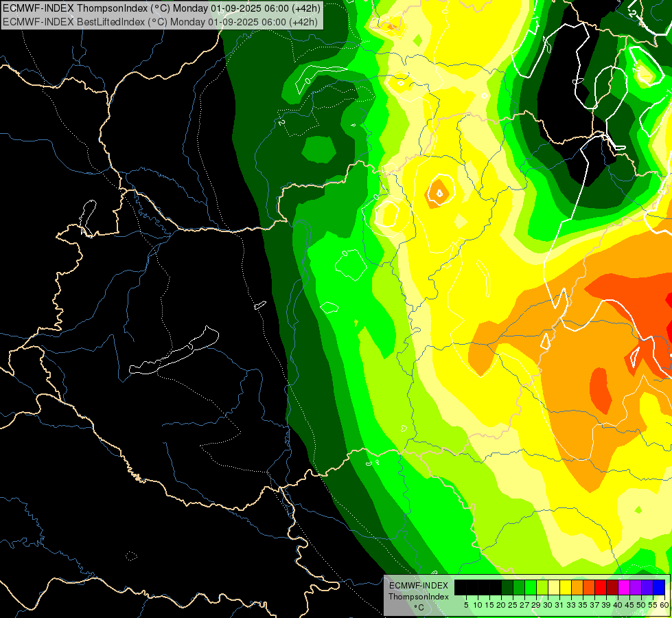Click the legend tick label 35
This screenshot has width=672, height=618.
coord(583,605)
